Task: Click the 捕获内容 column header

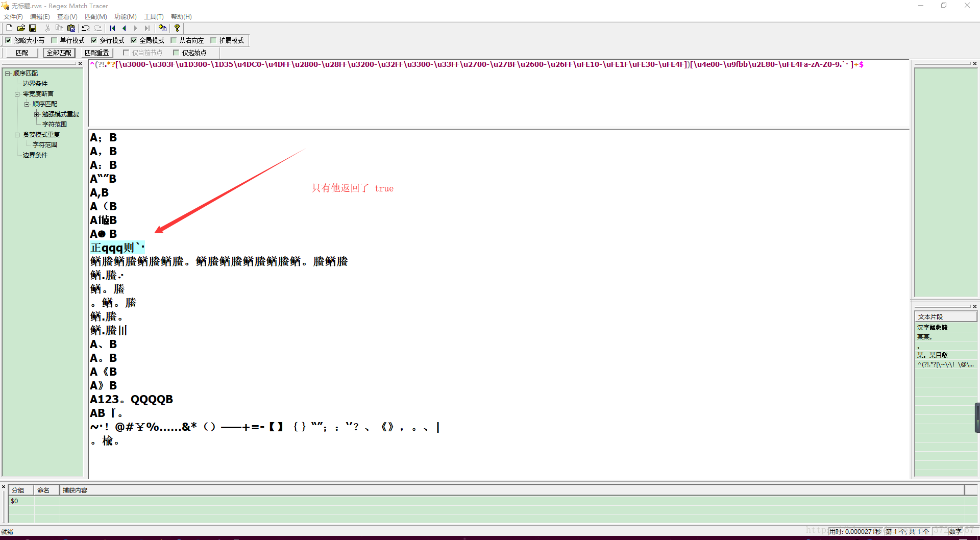Action: 511,490
